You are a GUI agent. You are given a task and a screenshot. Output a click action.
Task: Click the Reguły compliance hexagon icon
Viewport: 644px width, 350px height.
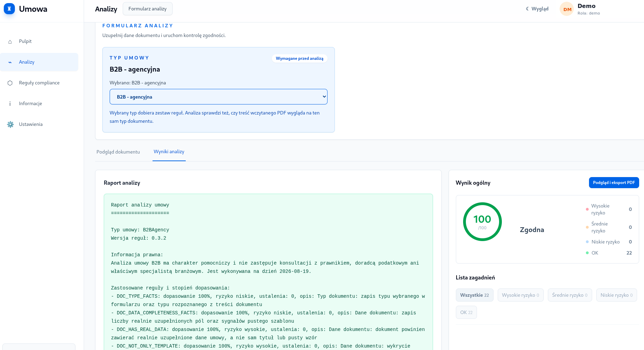tap(10, 83)
